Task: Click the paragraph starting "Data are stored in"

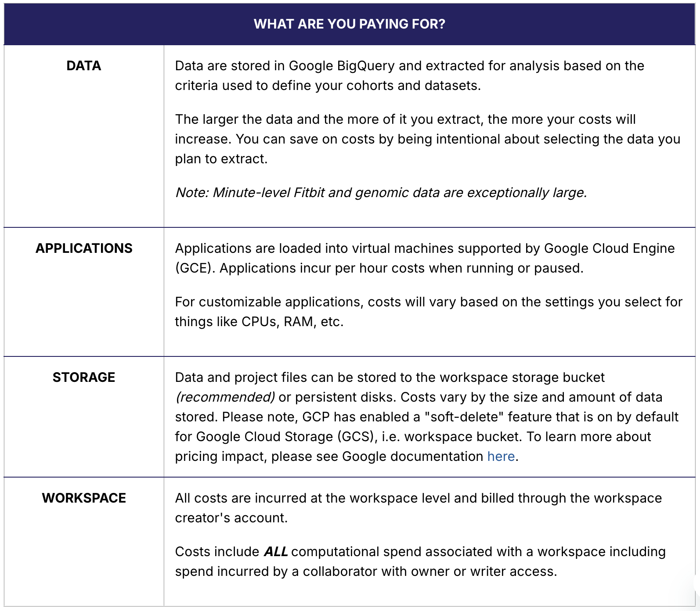Action: 409,75
